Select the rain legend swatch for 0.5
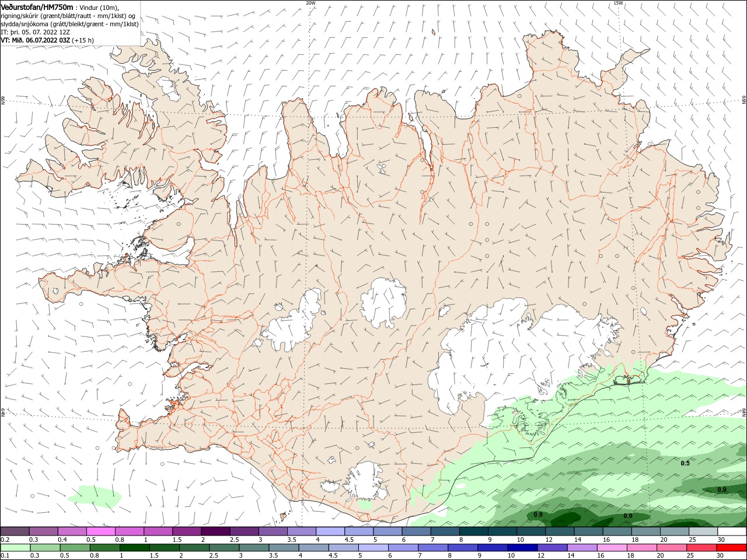This screenshot has height=560, width=747. (x=75, y=548)
